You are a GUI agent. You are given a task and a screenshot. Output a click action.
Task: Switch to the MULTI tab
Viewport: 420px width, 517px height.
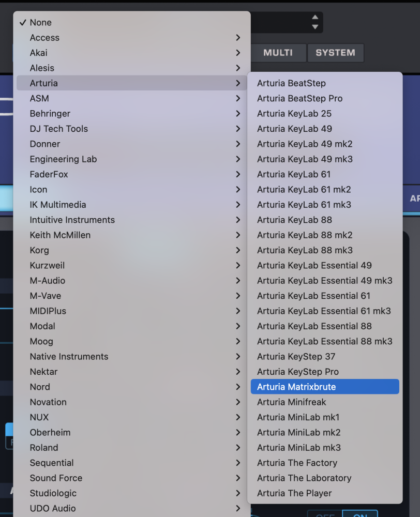(x=278, y=53)
